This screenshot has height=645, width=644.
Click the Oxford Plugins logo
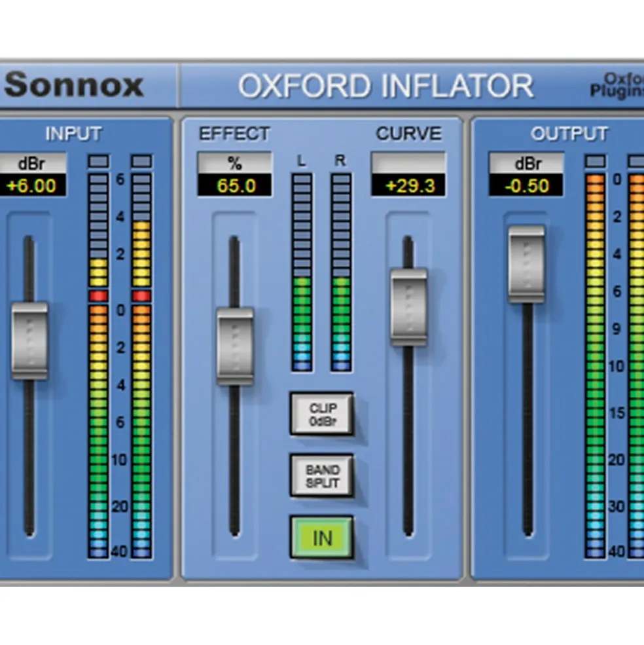pos(617,85)
